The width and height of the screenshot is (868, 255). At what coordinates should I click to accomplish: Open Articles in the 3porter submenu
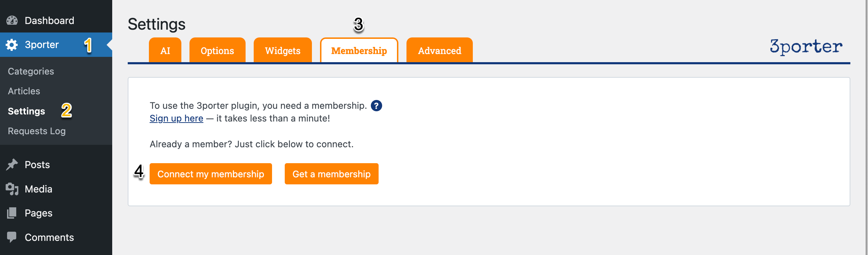[24, 91]
